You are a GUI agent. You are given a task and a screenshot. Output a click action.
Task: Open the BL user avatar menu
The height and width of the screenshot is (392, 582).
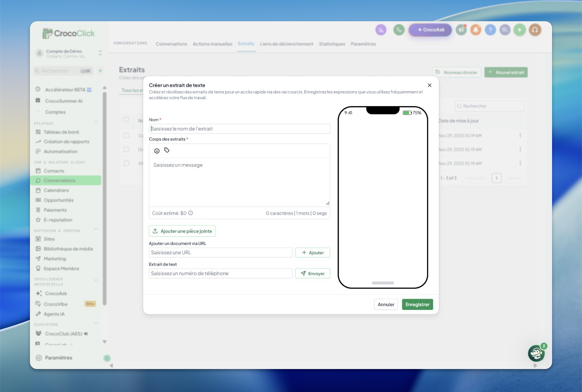coord(505,30)
